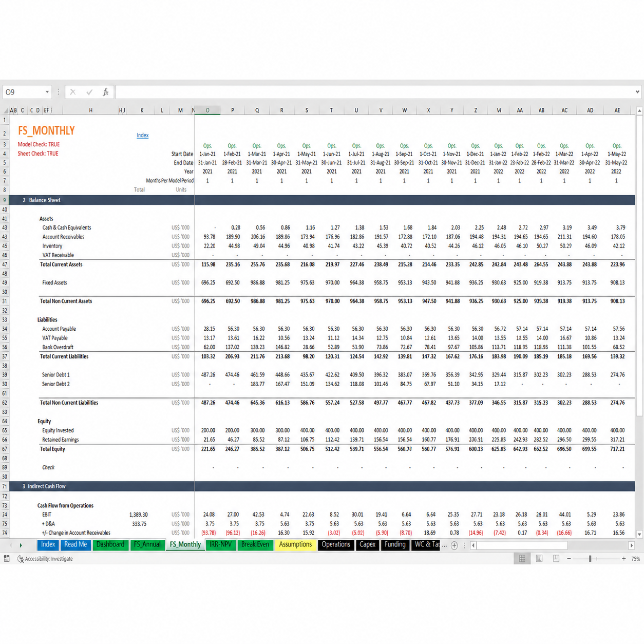Viewport: 644px width, 644px height.
Task: Click vertical scrollbar down arrow
Action: pos(639,535)
